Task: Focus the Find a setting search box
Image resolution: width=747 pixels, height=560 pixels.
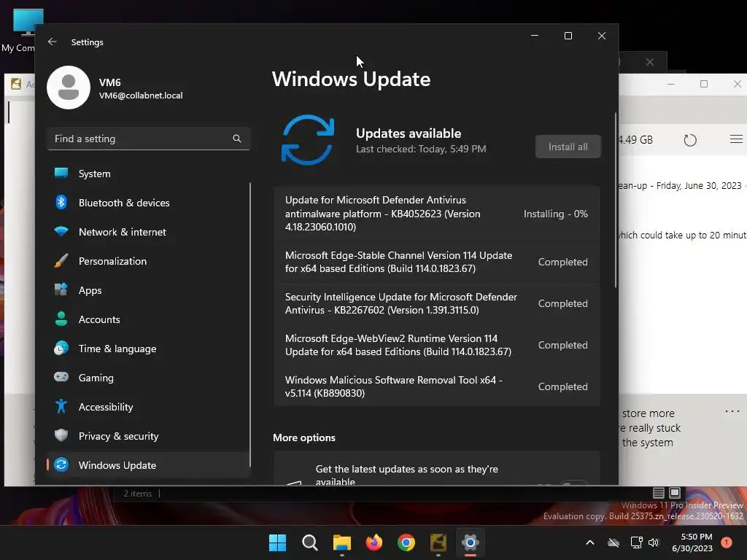Action: tap(149, 139)
